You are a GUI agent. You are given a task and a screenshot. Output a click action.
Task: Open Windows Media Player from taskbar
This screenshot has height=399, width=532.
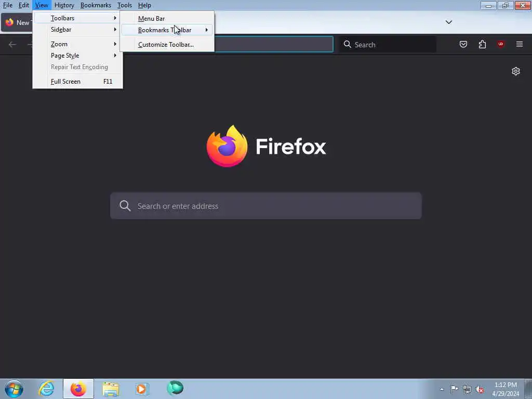[x=142, y=389]
